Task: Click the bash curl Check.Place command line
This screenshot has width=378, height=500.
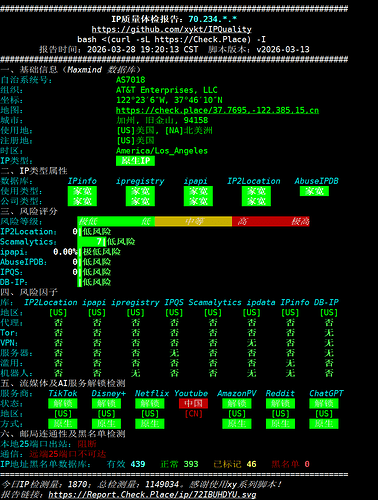Action: (172, 39)
